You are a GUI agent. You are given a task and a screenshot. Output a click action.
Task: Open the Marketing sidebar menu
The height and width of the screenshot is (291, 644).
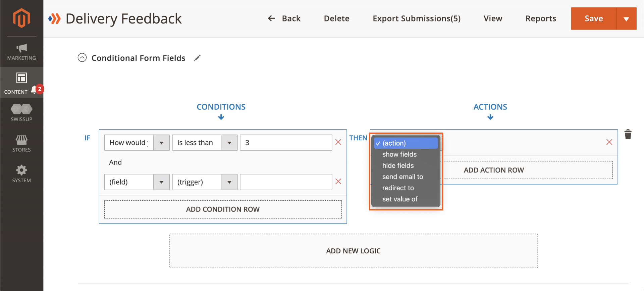(x=21, y=52)
